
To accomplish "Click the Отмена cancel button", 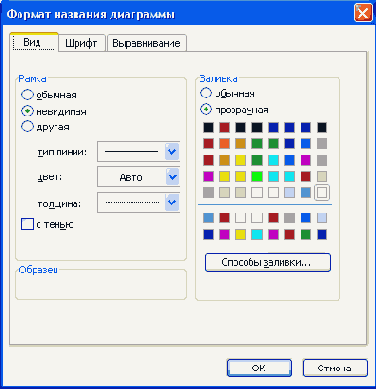I will tap(335, 368).
